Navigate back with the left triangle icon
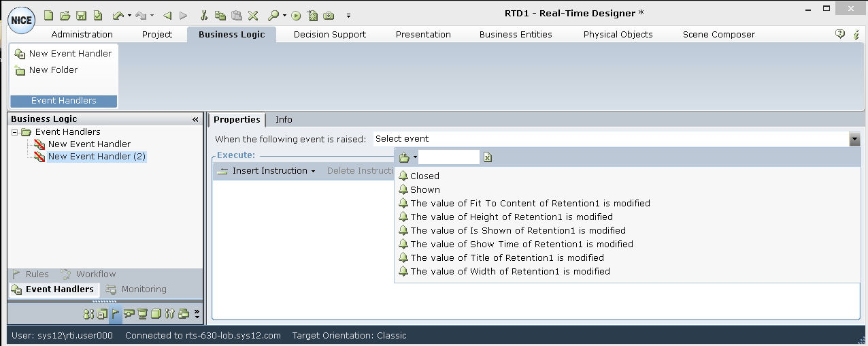The width and height of the screenshot is (868, 346). click(167, 15)
